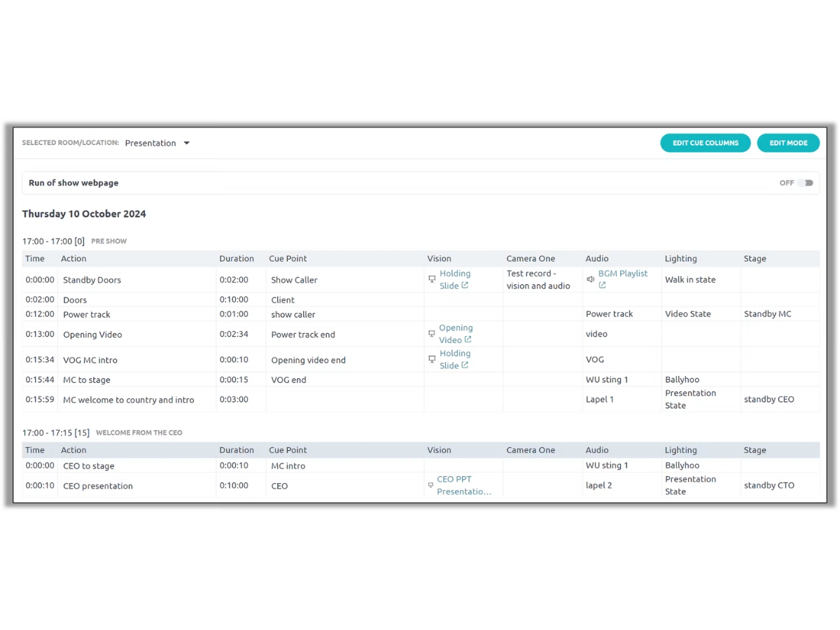Open the Holding Slide link in Standby Doors row
Image resolution: width=840 pixels, height=630 pixels.
click(455, 279)
